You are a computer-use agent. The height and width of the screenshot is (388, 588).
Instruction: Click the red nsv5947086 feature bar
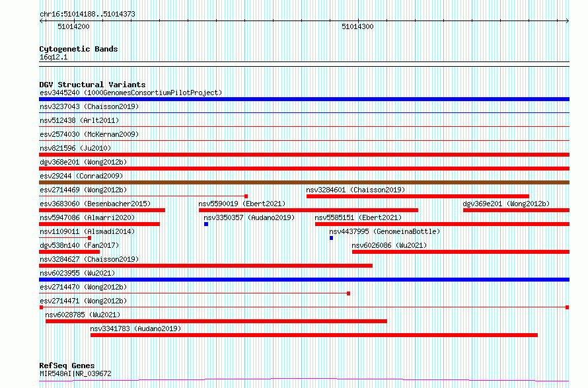99,224
